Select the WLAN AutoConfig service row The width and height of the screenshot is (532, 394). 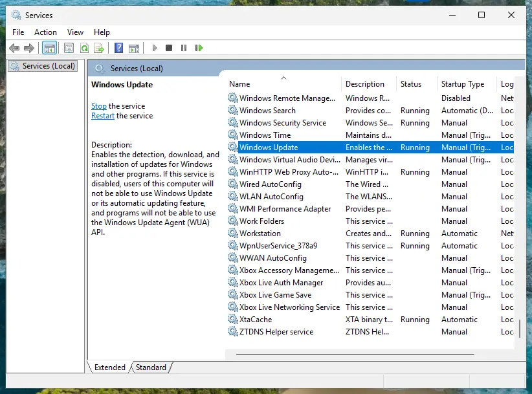(x=370, y=197)
